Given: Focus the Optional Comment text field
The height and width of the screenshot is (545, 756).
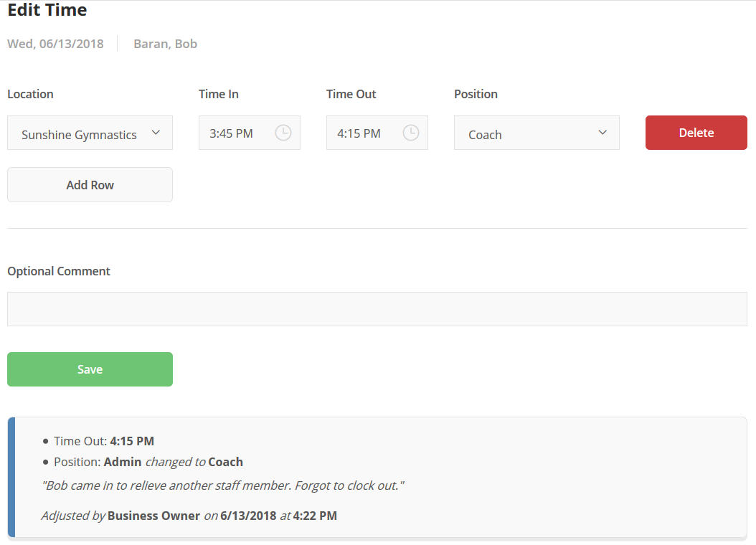Looking at the screenshot, I should coord(377,309).
